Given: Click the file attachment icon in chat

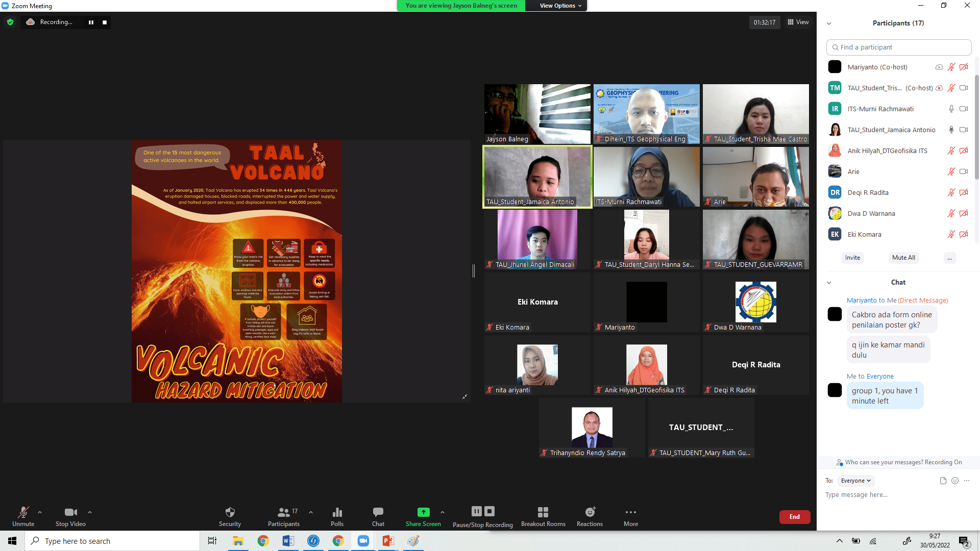Looking at the screenshot, I should point(943,481).
